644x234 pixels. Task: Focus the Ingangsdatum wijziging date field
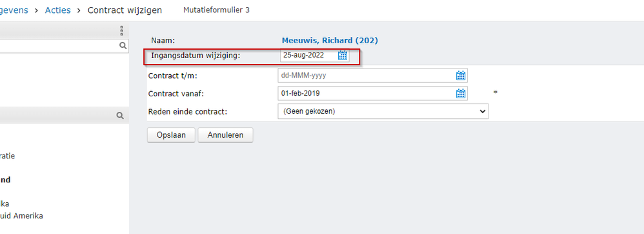310,55
